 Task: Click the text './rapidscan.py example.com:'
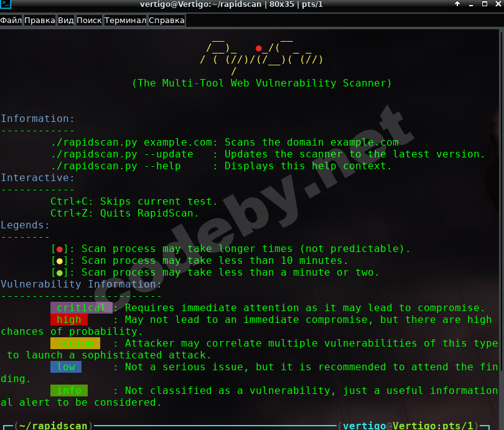pyautogui.click(x=134, y=143)
